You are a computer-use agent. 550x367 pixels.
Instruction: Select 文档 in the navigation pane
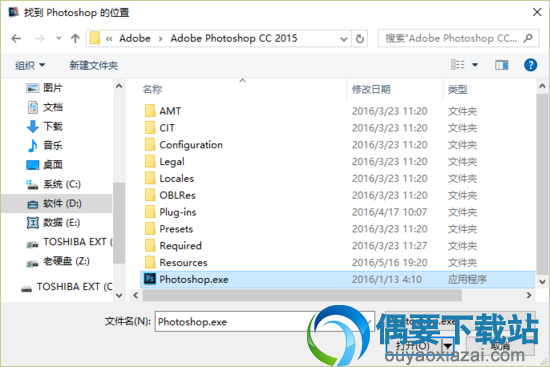tap(45, 107)
